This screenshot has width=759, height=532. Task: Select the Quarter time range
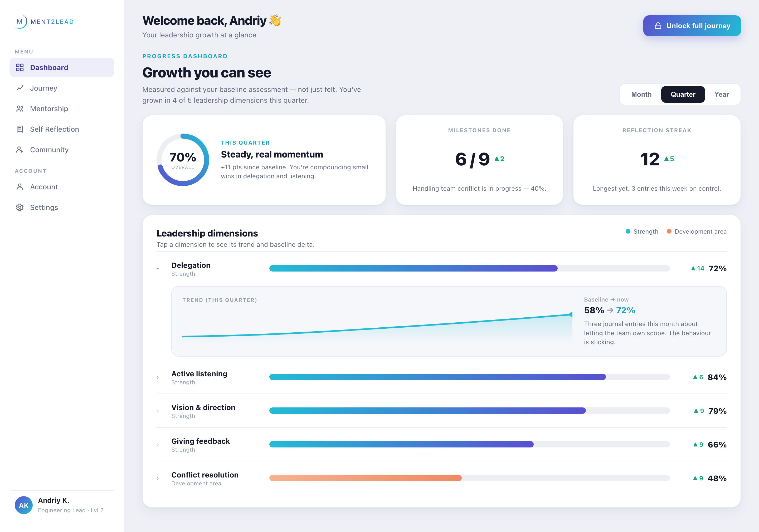(683, 95)
